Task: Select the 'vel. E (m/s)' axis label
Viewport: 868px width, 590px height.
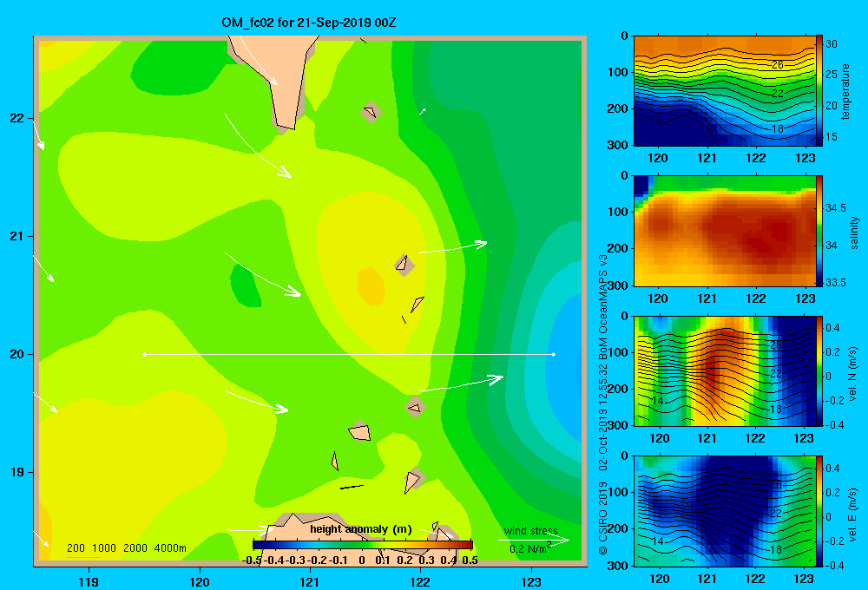Action: tap(853, 515)
